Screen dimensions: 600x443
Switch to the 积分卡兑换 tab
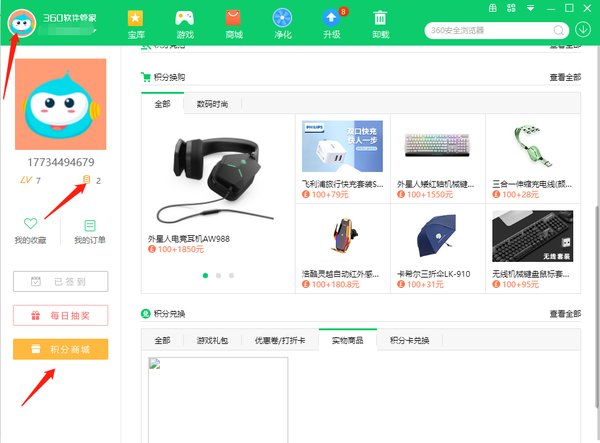409,340
